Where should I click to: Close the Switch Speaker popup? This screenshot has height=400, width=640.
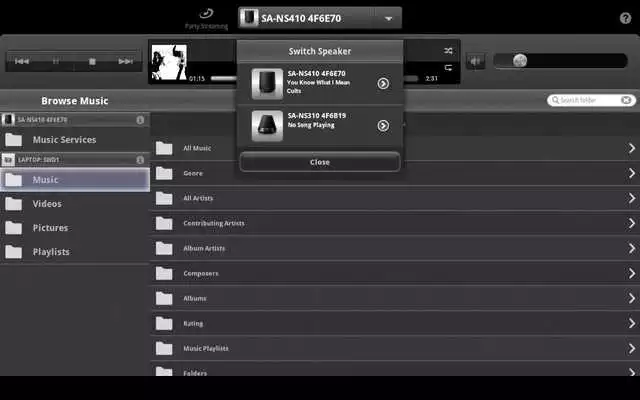(320, 162)
